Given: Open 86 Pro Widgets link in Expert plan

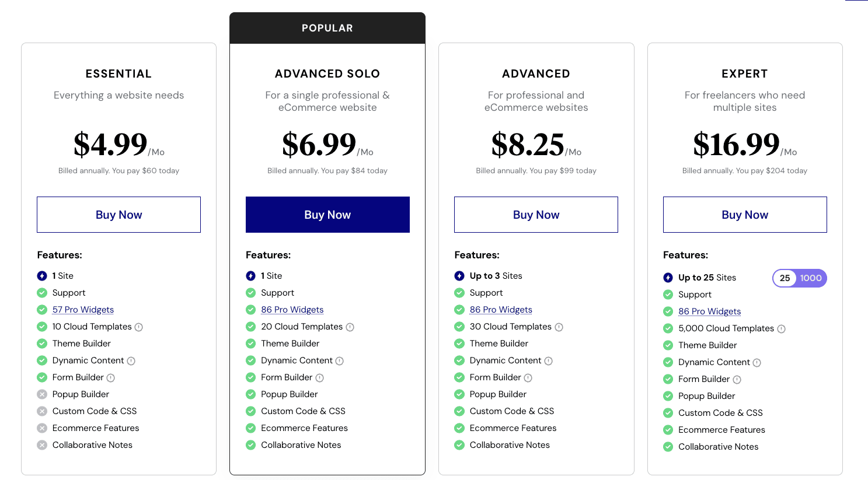Looking at the screenshot, I should 709,311.
